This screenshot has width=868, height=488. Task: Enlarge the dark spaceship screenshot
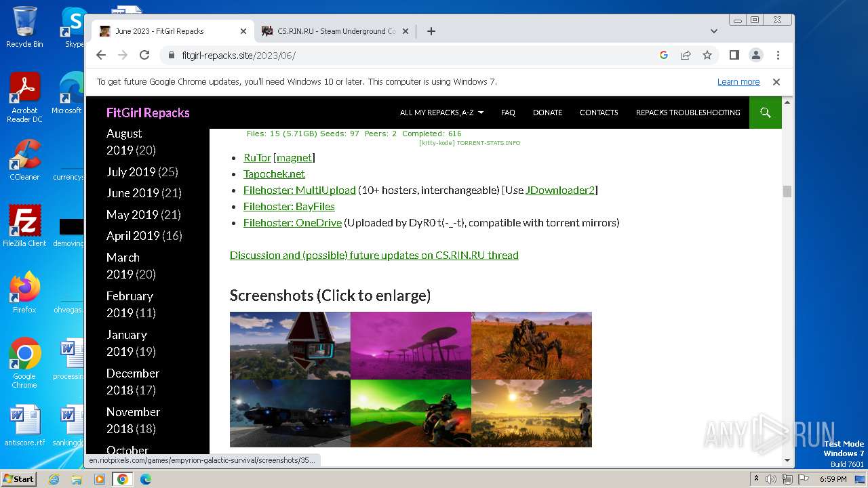(x=290, y=413)
